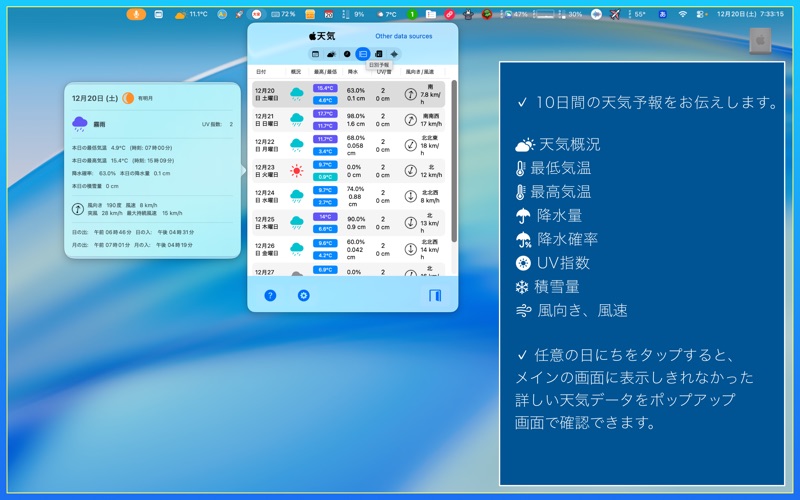Image resolution: width=800 pixels, height=500 pixels.
Task: Click the forecast list vertical scrollbar
Action: pyautogui.click(x=454, y=161)
